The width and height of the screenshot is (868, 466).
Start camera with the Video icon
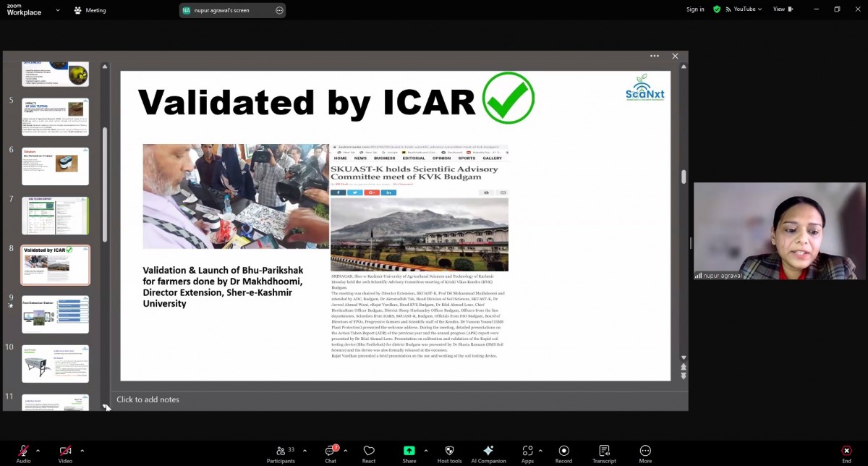(x=65, y=451)
